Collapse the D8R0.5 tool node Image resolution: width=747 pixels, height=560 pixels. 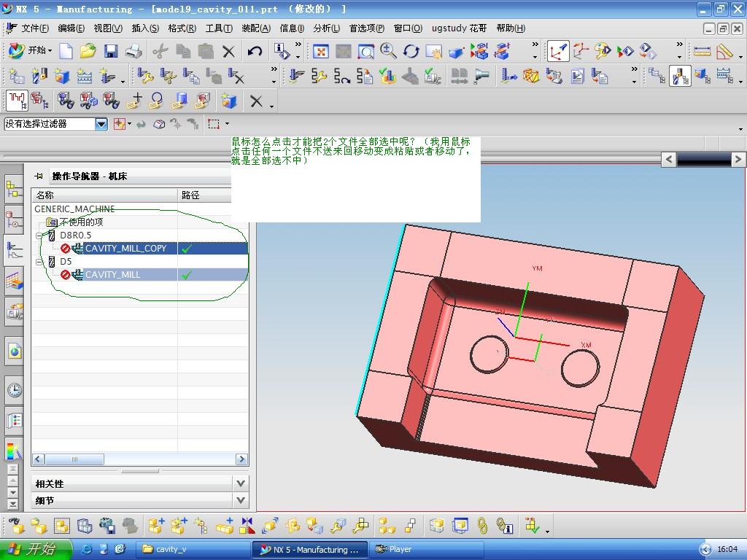click(39, 236)
